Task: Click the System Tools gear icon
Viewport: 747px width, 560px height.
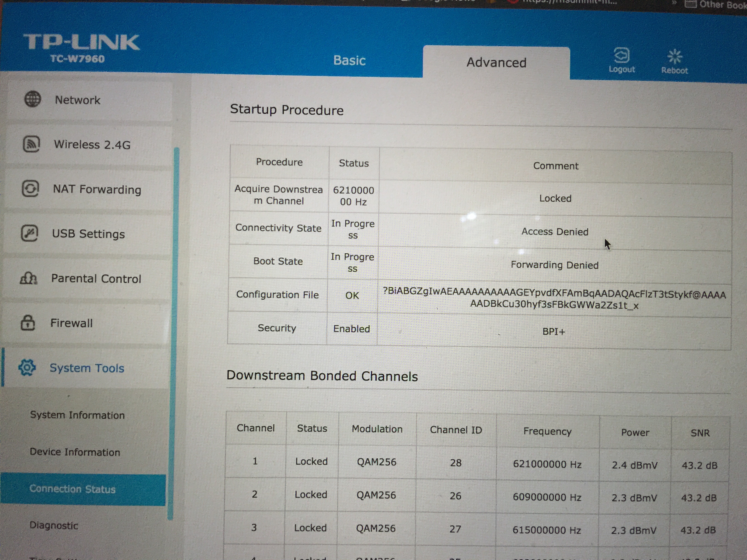Action: 27,367
